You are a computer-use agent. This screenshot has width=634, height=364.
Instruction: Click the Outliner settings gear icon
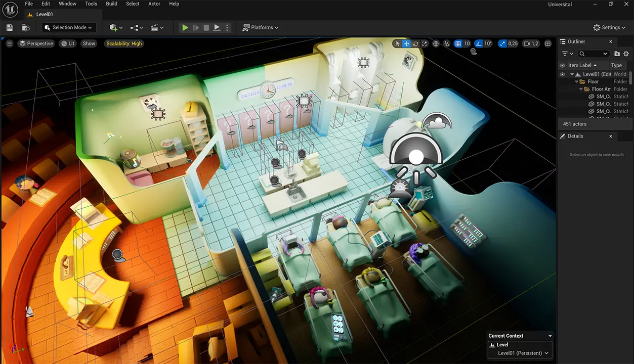click(x=626, y=54)
